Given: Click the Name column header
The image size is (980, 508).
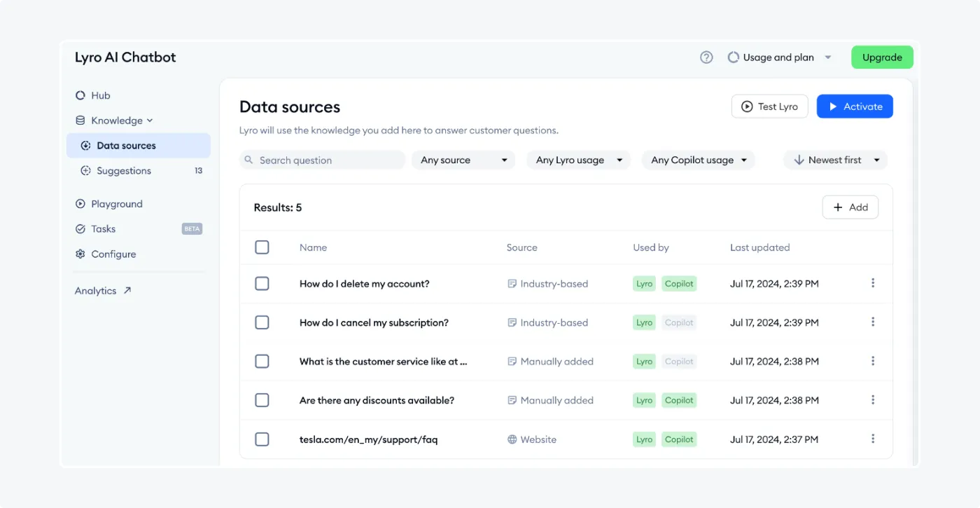Looking at the screenshot, I should tap(313, 247).
